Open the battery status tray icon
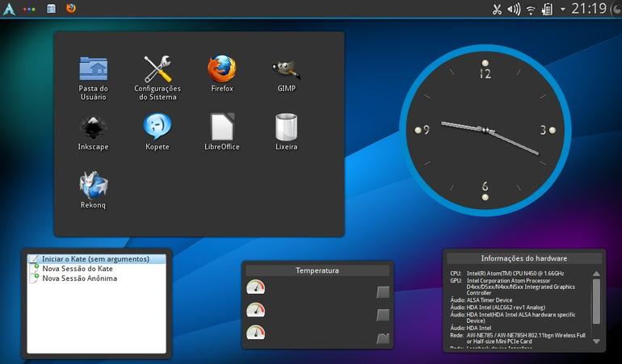The image size is (622, 364). pos(548,9)
